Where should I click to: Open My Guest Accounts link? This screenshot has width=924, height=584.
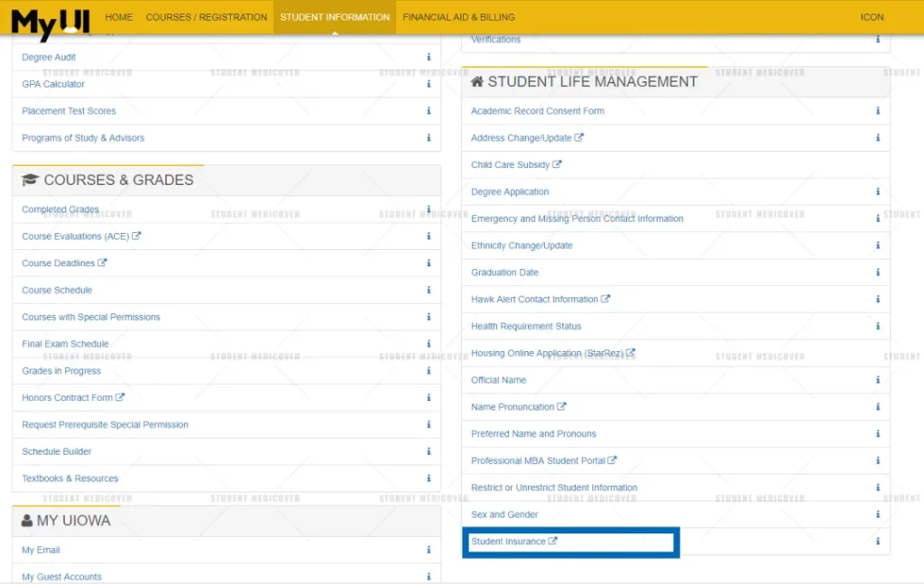pyautogui.click(x=62, y=577)
